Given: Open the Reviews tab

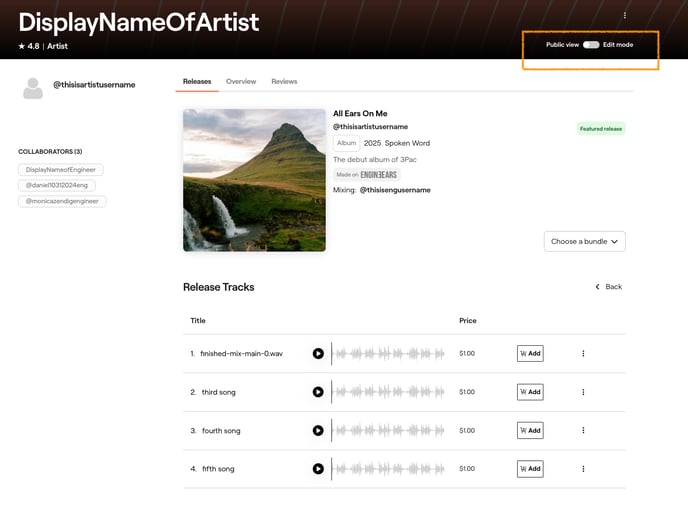Looking at the screenshot, I should point(284,81).
